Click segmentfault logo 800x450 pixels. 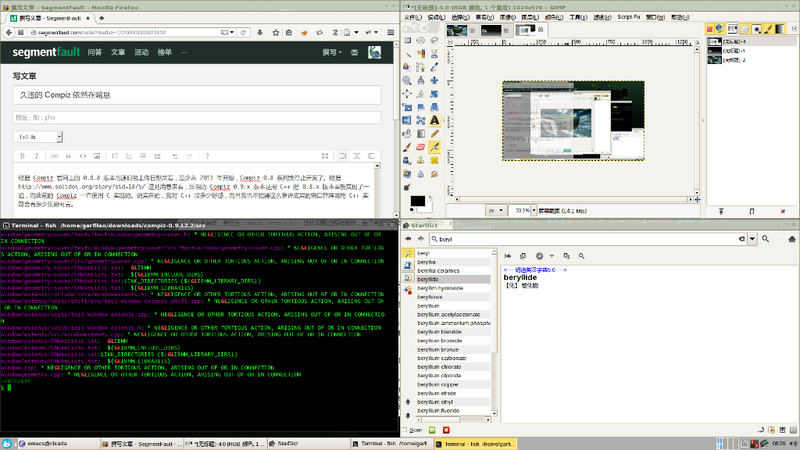tap(46, 52)
